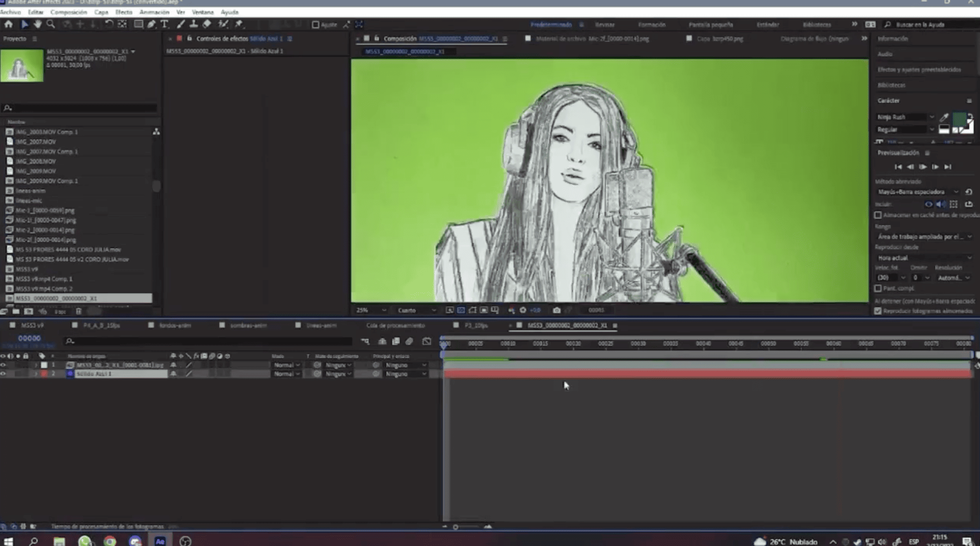Switch to the Revisar workspace
This screenshot has height=546, width=980.
pyautogui.click(x=605, y=25)
